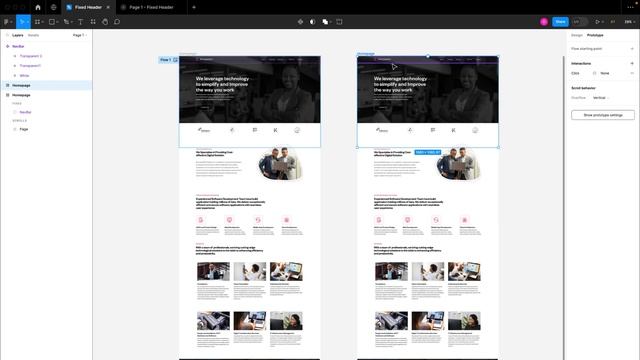Click the Create component icon

point(300,22)
